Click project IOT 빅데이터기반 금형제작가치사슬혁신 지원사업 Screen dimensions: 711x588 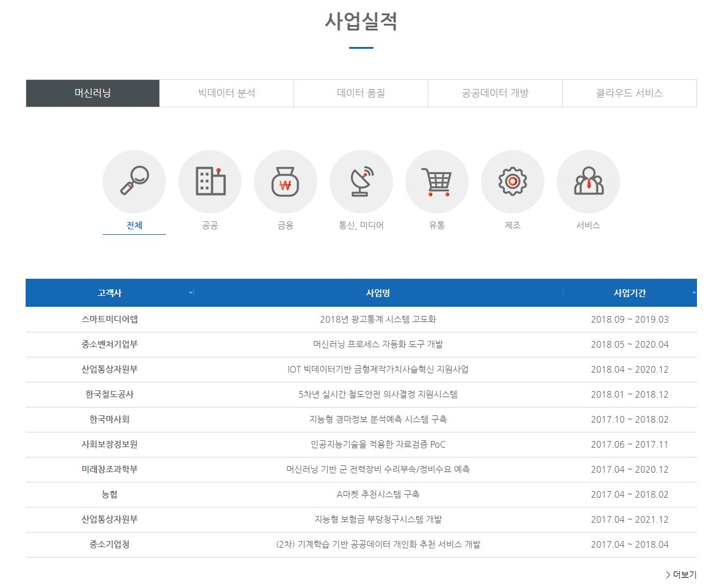point(378,369)
